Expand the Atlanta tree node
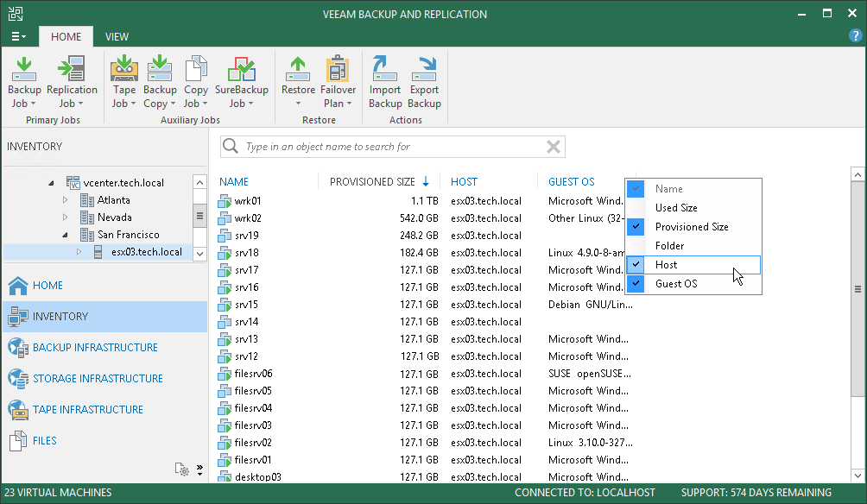The image size is (867, 504). tap(65, 200)
